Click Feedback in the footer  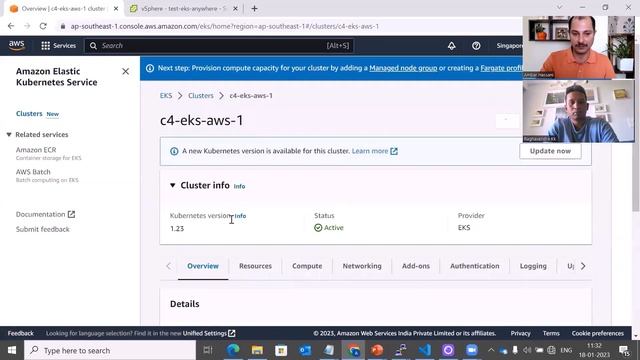click(20, 333)
